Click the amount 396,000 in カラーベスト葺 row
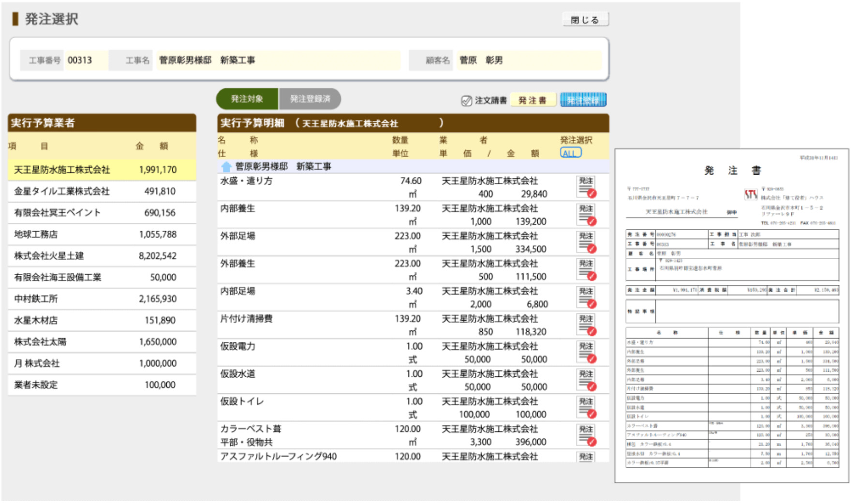The image size is (859, 504). point(531,442)
